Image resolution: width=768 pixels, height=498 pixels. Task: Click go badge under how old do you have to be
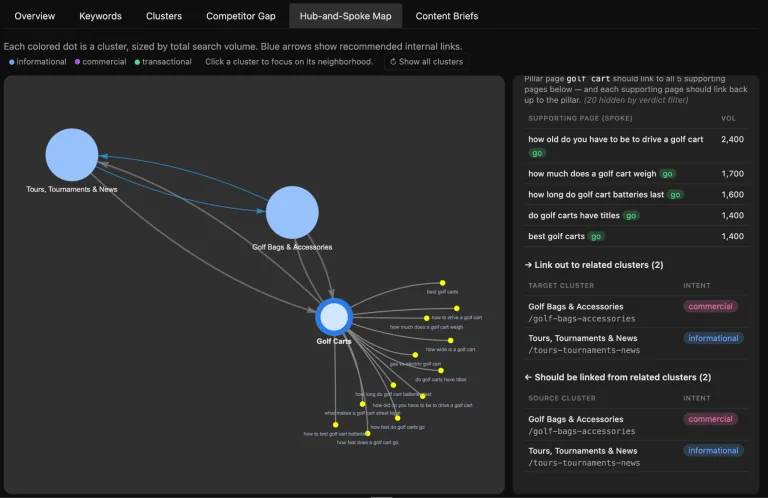click(537, 153)
